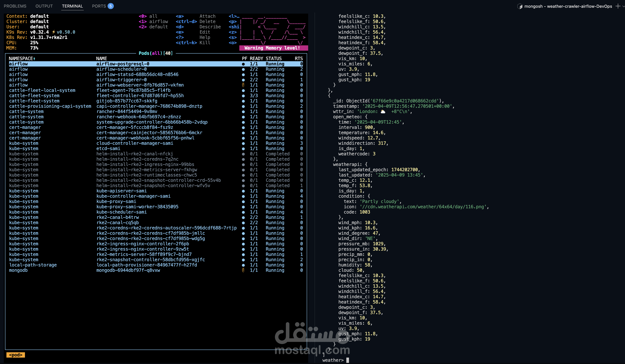Select the helm-install-rke2-metrics-server-fkhgw pod
Viewport: 625px width, 364px height.
pyautogui.click(x=147, y=170)
